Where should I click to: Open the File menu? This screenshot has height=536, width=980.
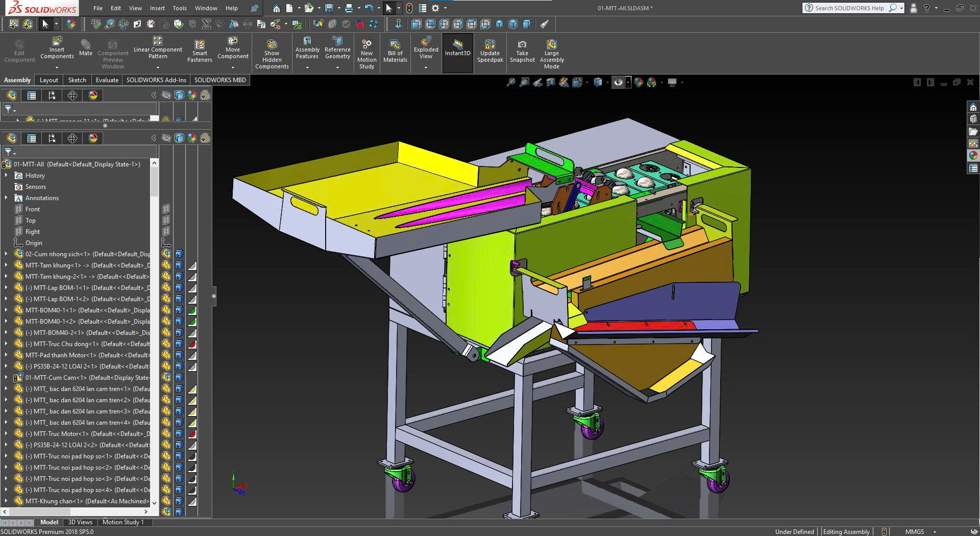click(98, 8)
